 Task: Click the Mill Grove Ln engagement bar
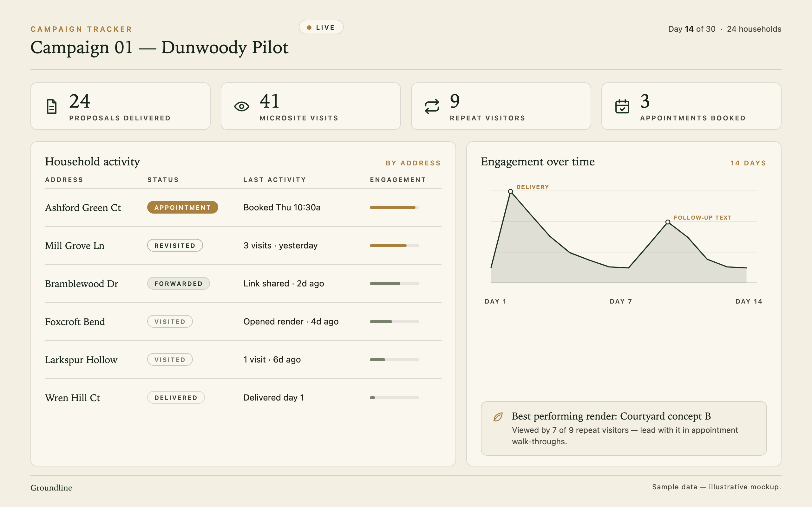click(394, 246)
